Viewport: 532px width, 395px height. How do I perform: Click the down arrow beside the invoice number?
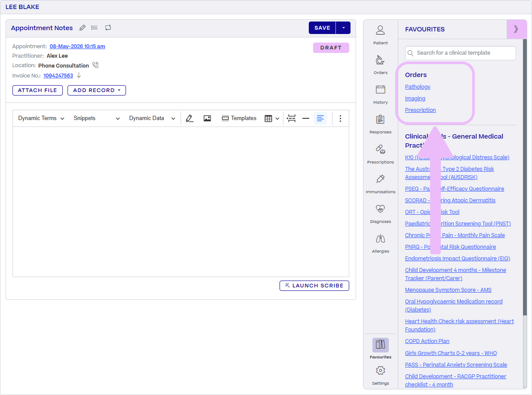[79, 75]
